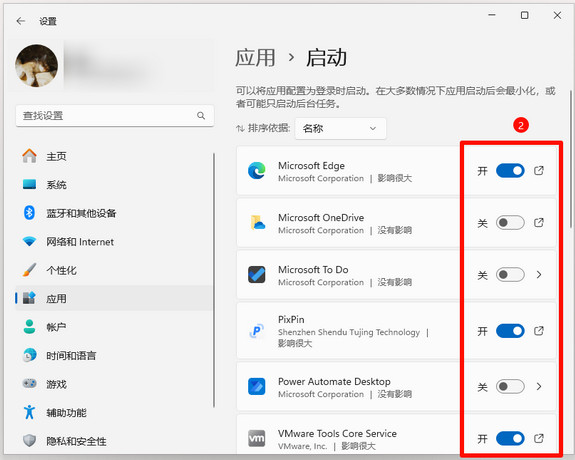Go back with the arrow icon
This screenshot has height=460, width=575.
21,21
